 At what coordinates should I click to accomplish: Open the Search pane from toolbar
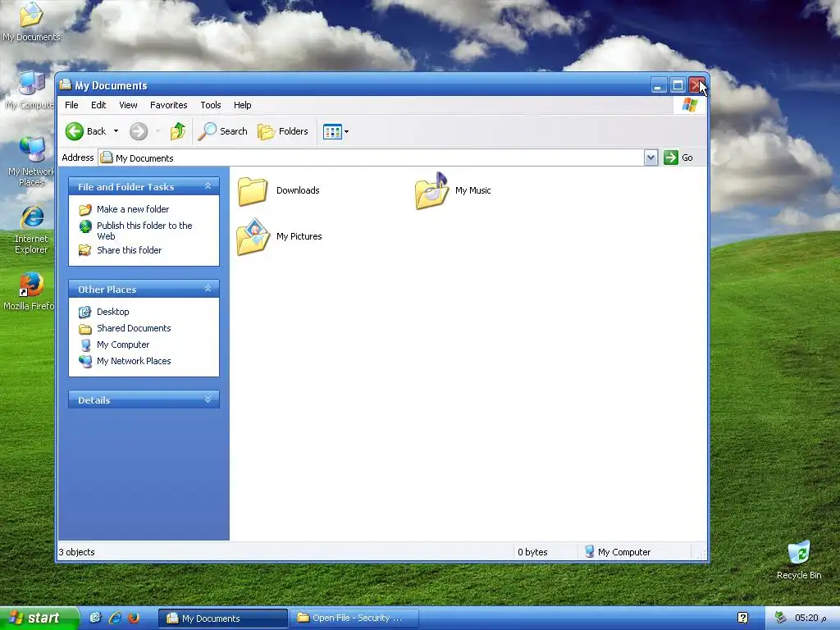pos(223,131)
